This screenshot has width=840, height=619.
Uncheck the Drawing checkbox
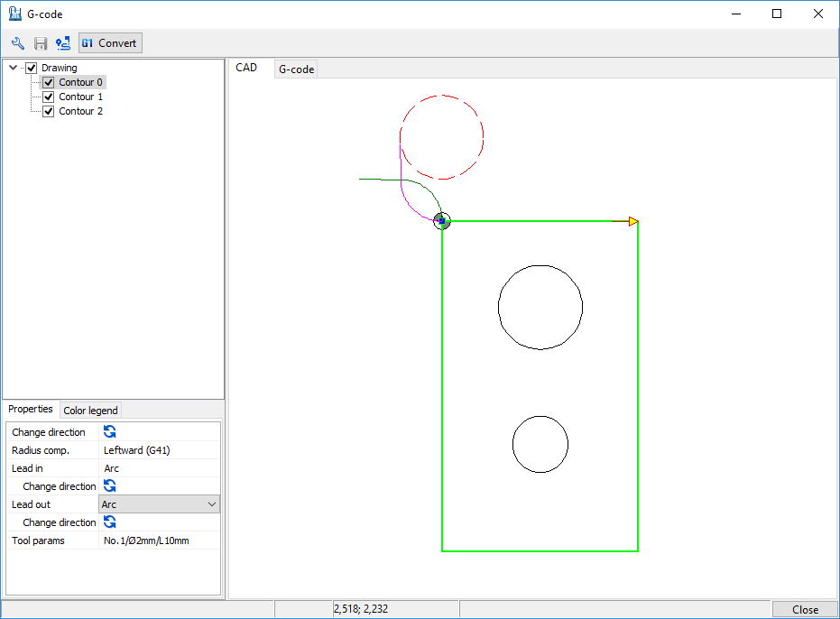pos(32,68)
